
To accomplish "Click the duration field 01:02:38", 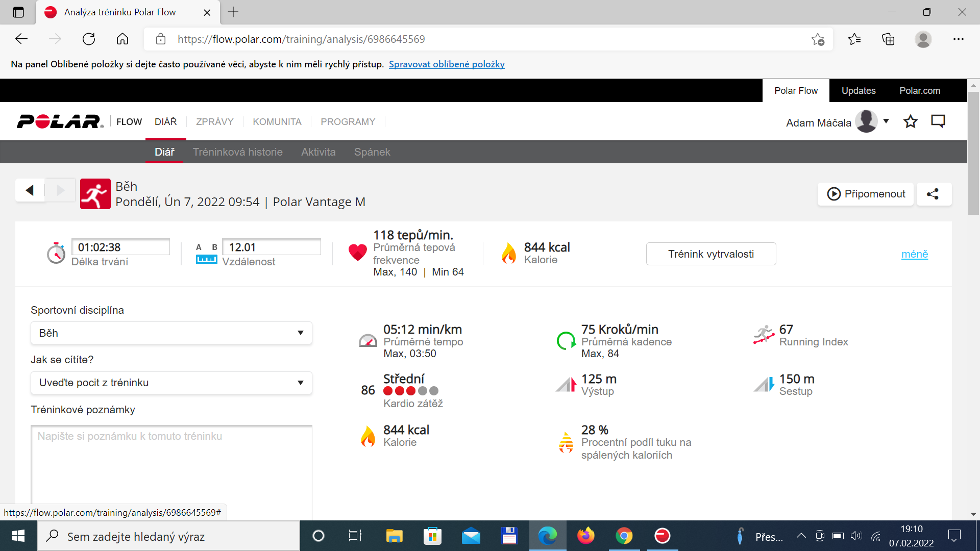I will pyautogui.click(x=120, y=247).
